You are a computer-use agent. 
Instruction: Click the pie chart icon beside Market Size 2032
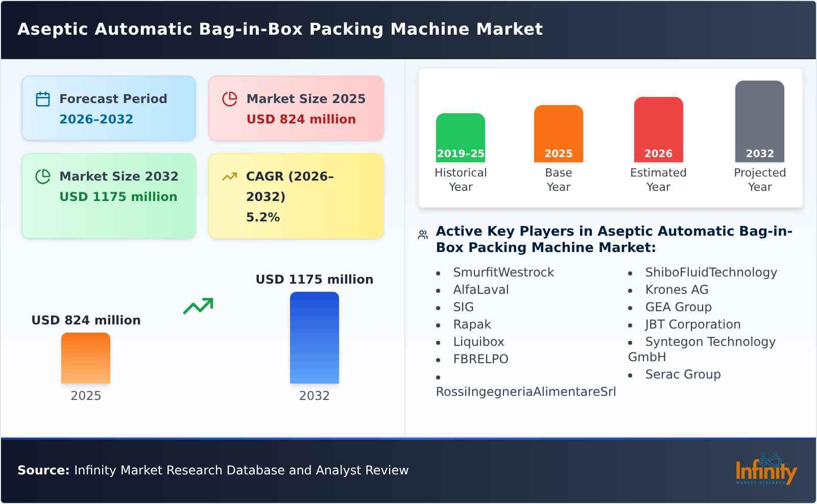(43, 177)
